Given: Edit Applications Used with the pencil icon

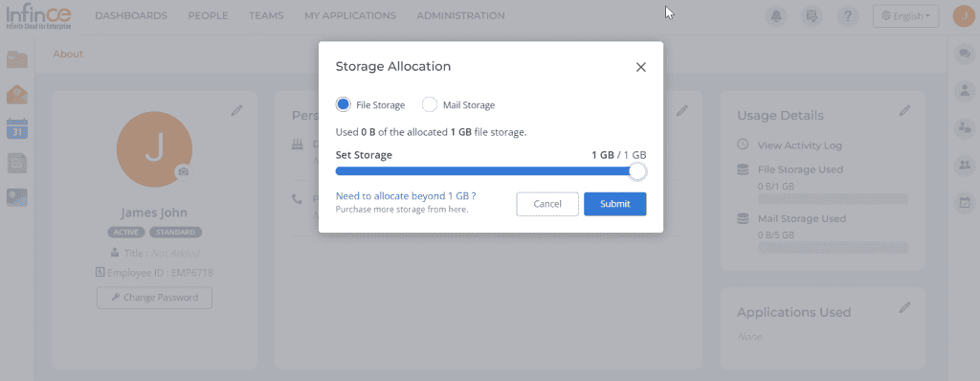Looking at the screenshot, I should click(904, 307).
